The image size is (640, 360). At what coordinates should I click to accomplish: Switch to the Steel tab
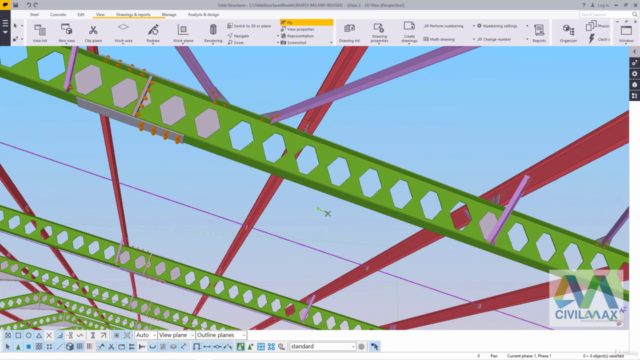click(x=34, y=14)
